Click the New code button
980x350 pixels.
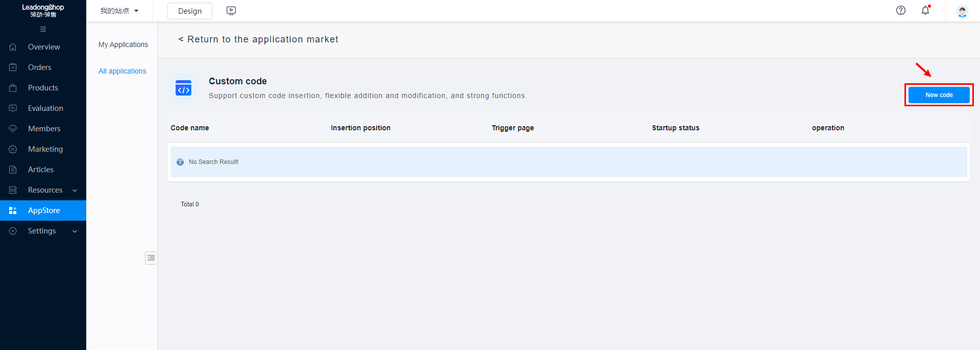click(x=939, y=95)
